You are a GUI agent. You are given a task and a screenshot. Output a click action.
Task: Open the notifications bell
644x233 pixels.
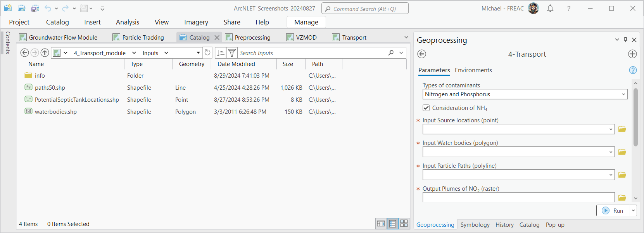click(x=550, y=8)
